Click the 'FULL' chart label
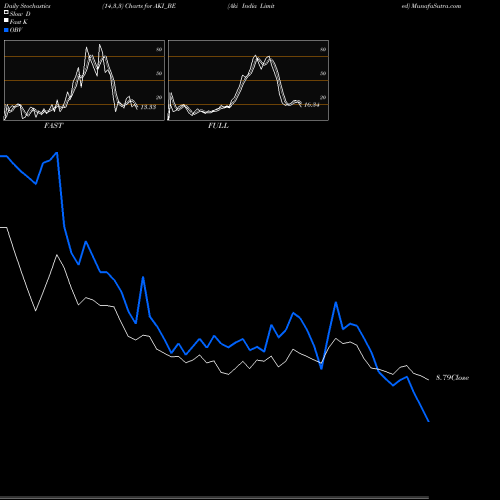The width and height of the screenshot is (500, 500). [218, 126]
